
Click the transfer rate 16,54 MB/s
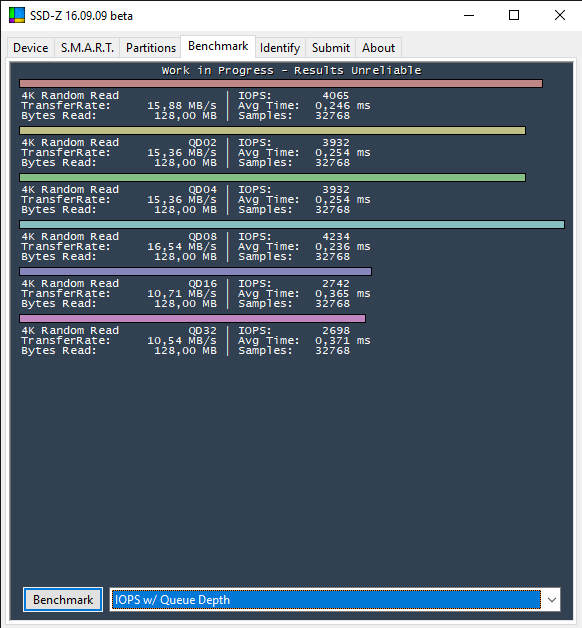182,247
